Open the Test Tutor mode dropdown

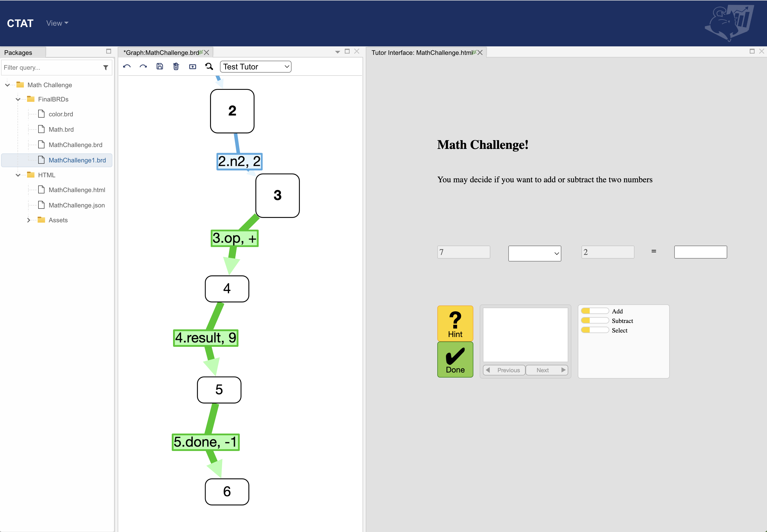[x=255, y=67]
